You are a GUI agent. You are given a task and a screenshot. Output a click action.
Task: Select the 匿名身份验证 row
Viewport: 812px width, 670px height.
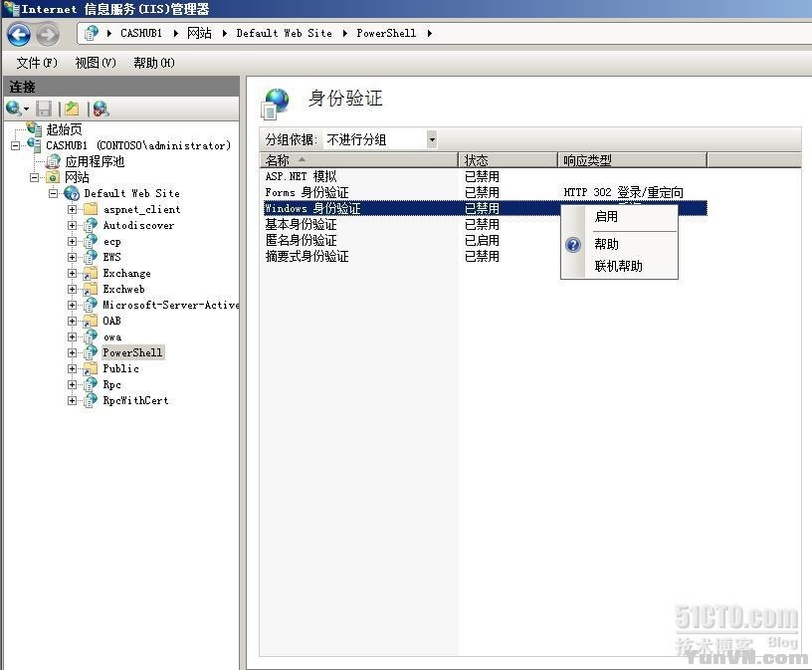coord(486,241)
